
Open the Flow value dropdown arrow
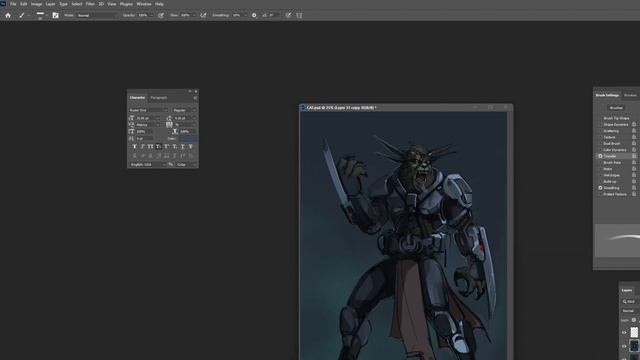194,15
